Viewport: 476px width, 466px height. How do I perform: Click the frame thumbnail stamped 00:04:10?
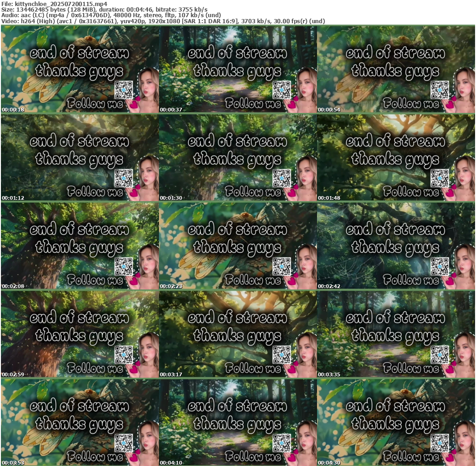pyautogui.click(x=238, y=422)
